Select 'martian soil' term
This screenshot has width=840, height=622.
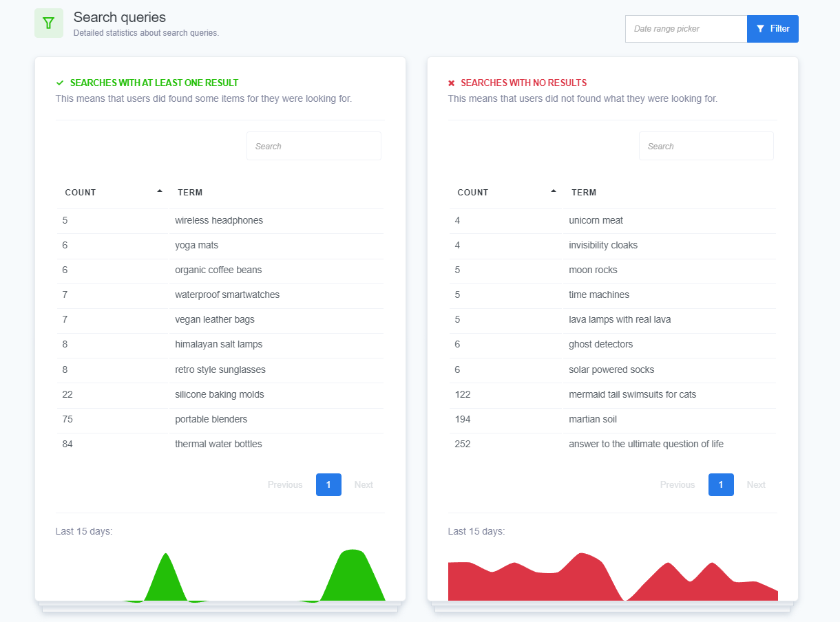(x=593, y=419)
